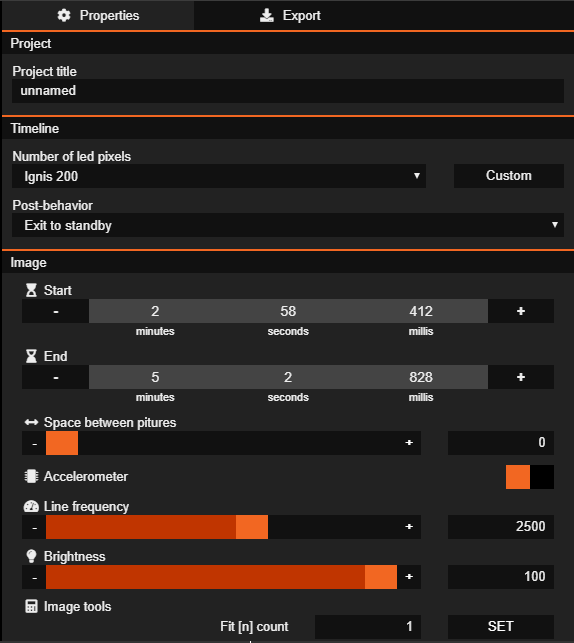Open the Post-behavior dropdown
This screenshot has height=643, width=574.
pos(288,225)
